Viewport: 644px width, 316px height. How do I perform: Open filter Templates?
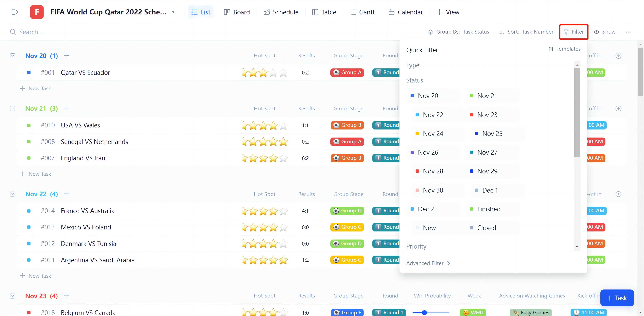click(x=565, y=49)
